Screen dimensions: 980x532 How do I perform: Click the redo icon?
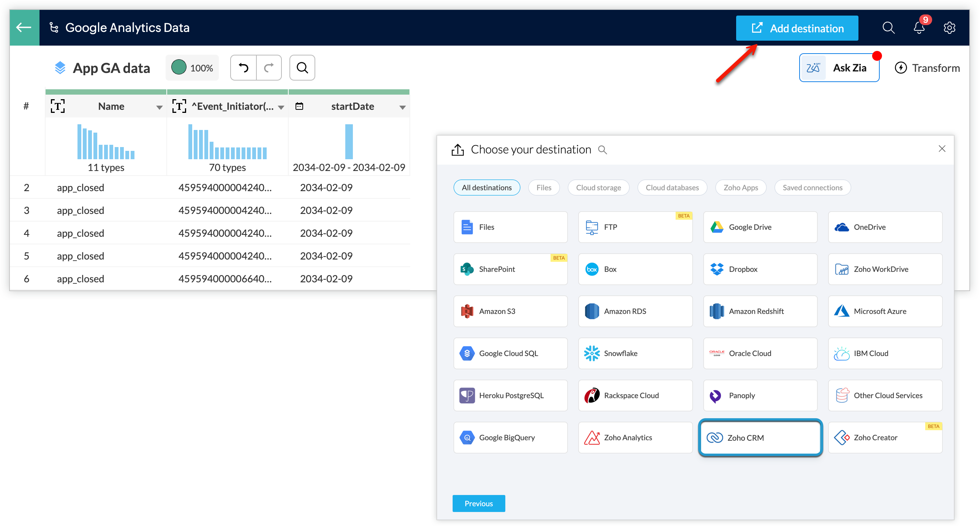269,68
